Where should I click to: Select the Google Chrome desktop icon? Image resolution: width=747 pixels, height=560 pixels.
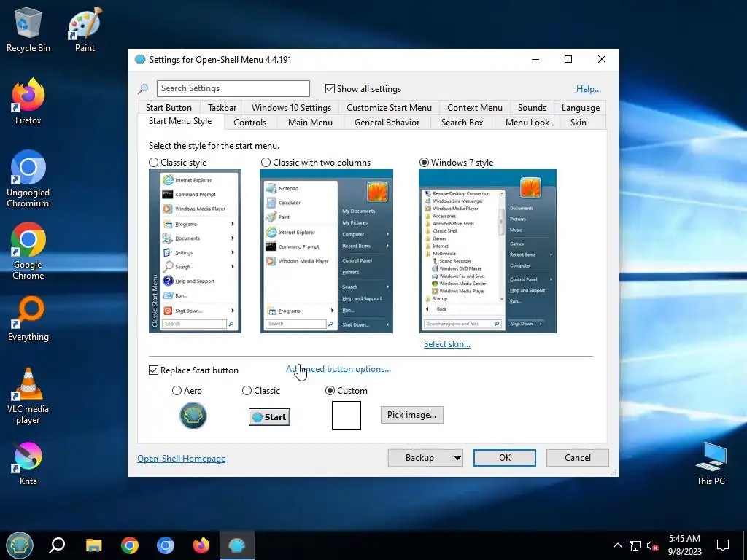coord(28,251)
